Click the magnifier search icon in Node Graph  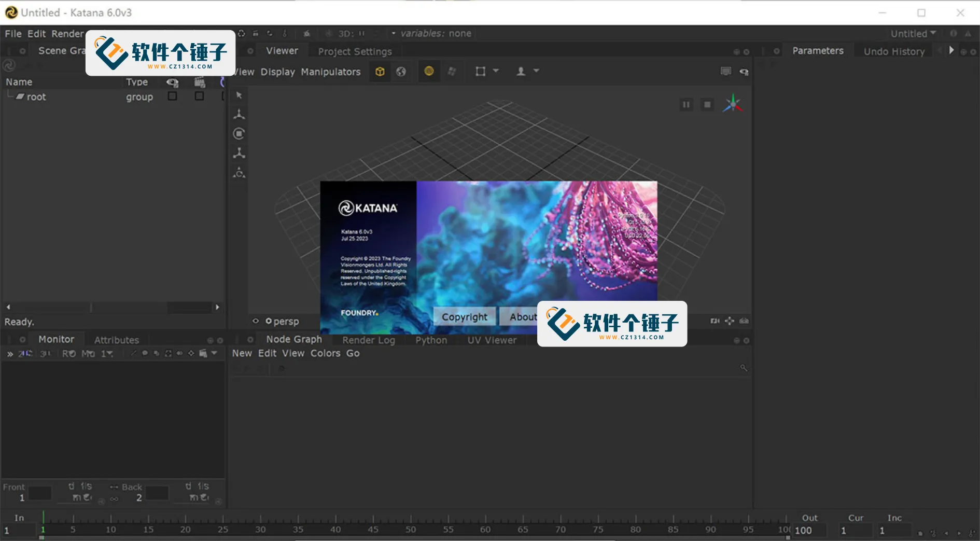[744, 368]
